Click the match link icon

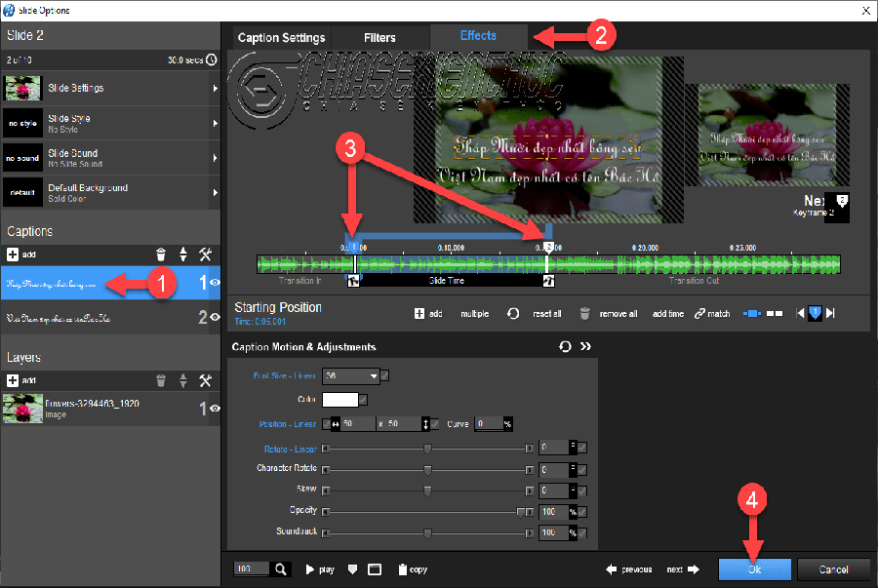699,314
